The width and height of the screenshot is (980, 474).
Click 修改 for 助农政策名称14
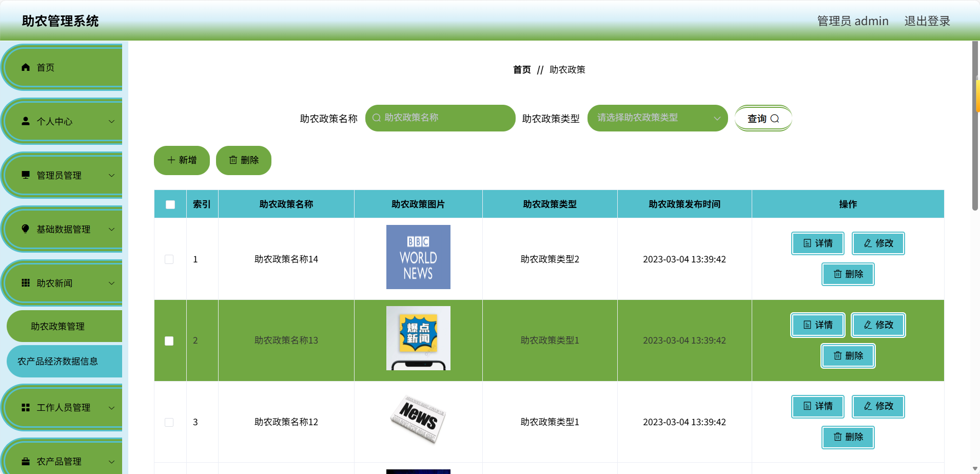[x=878, y=243]
